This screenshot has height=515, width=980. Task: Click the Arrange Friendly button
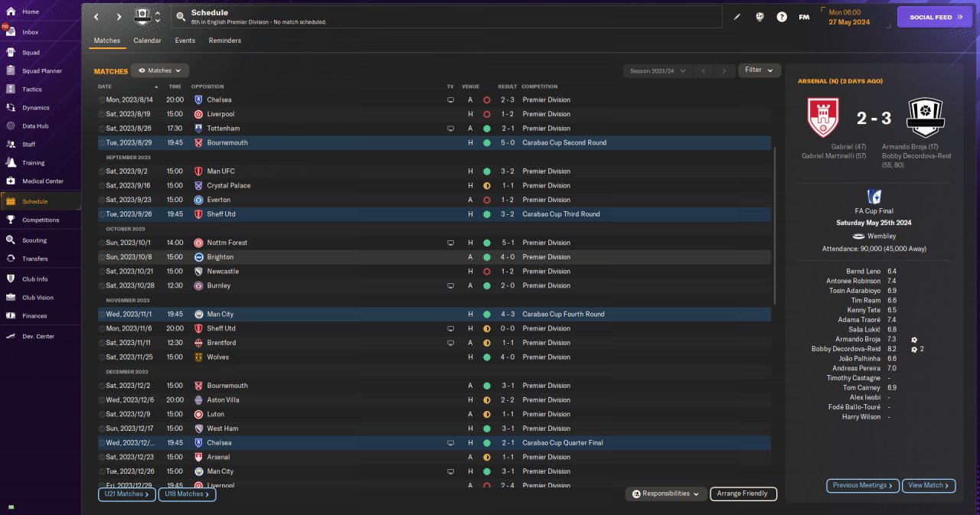tap(743, 494)
